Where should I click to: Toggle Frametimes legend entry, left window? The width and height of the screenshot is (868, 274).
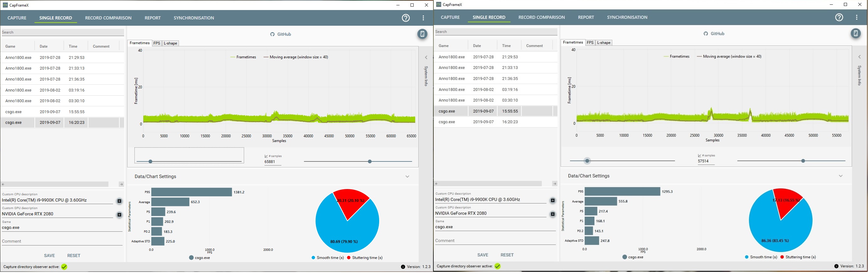[243, 57]
